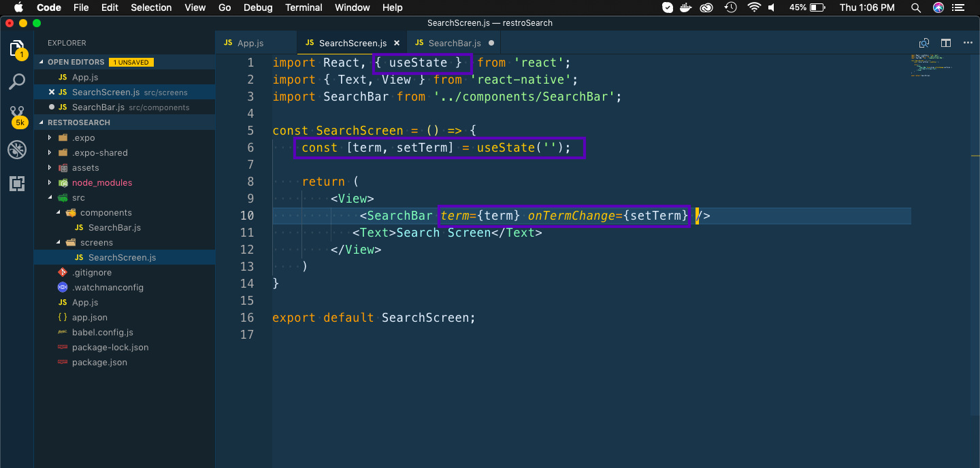The image size is (980, 468).
Task: Open the Code application menu
Action: tap(49, 7)
